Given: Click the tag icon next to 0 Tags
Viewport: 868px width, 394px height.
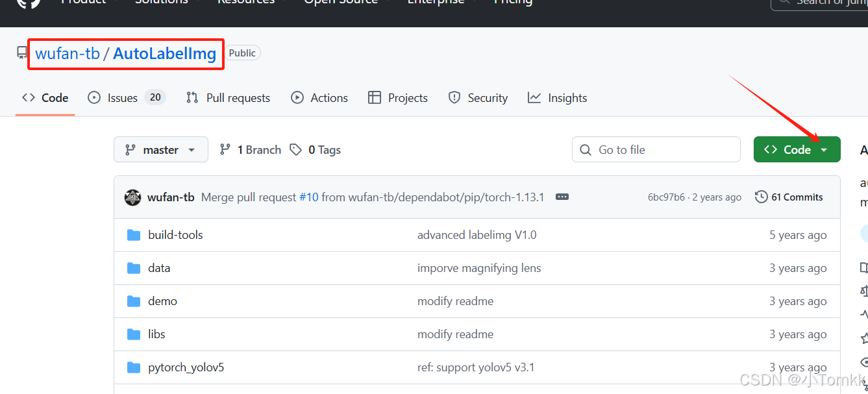Looking at the screenshot, I should (x=296, y=150).
